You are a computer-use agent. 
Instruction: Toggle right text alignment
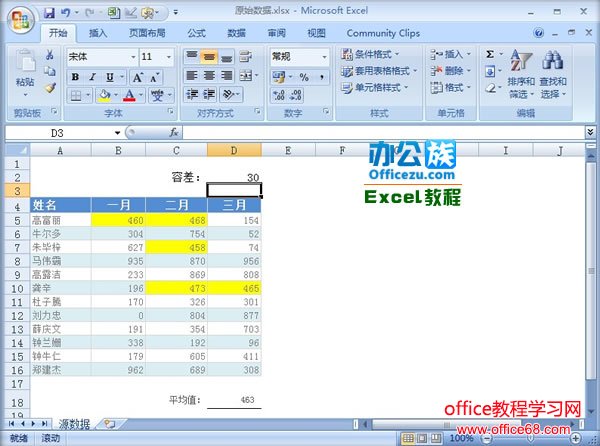227,75
